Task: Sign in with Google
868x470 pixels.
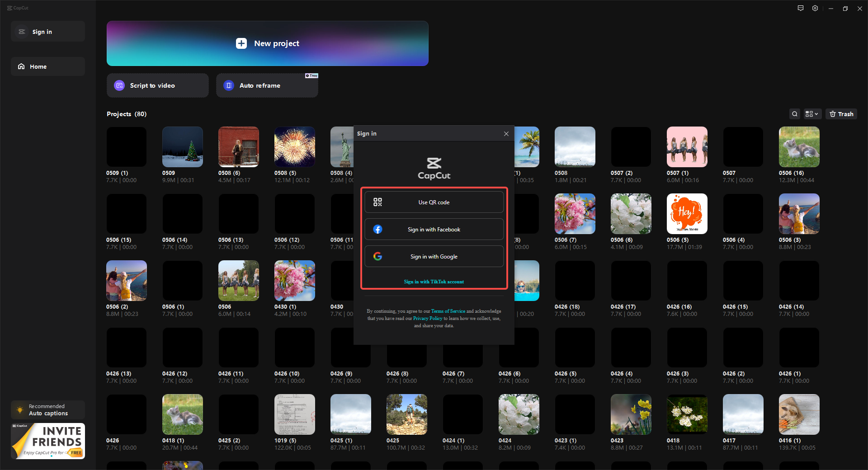Action: (x=434, y=256)
